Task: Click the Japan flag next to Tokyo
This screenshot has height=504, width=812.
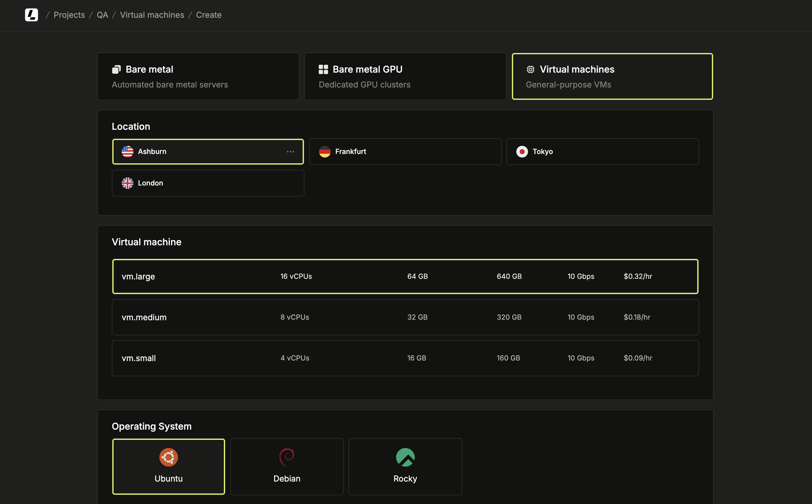Action: [522, 152]
